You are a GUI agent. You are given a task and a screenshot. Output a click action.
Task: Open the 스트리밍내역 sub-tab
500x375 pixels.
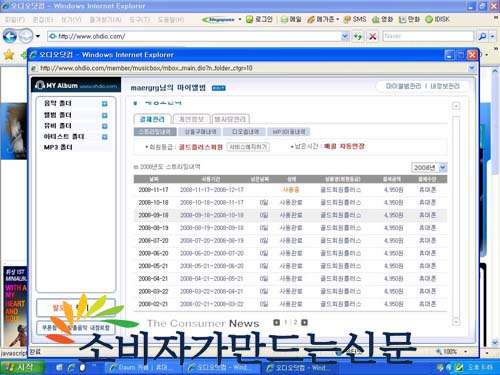tap(155, 132)
